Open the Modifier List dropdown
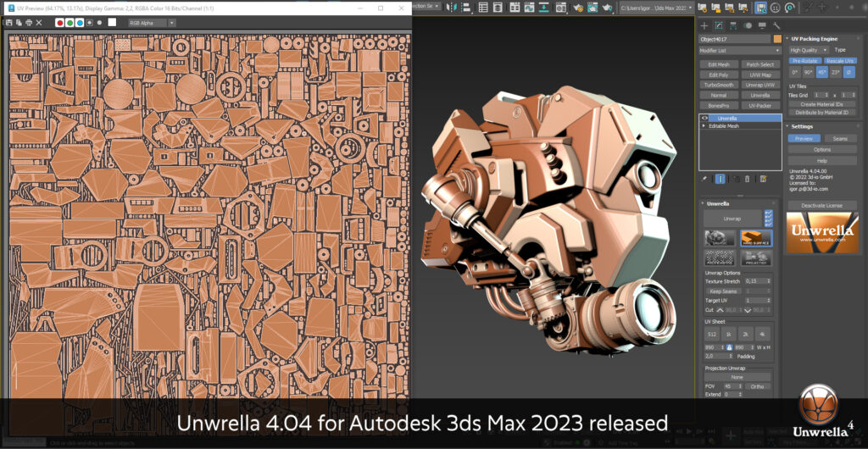 [739, 50]
